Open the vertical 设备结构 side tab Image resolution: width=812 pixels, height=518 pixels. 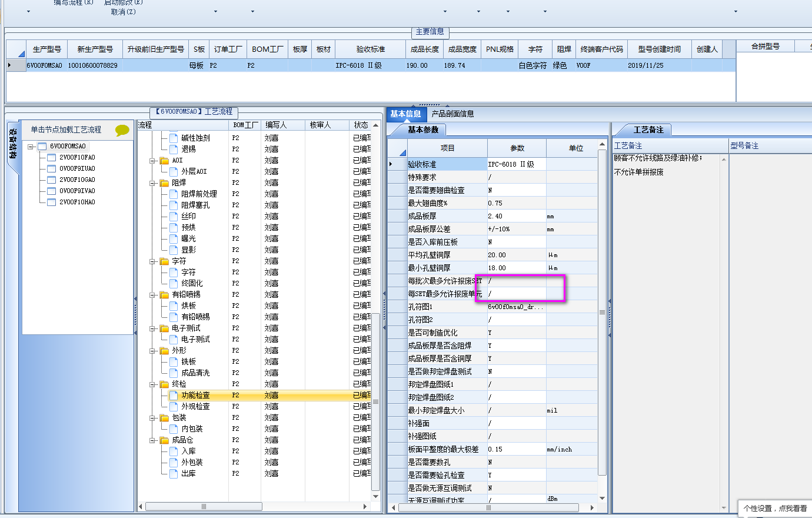tap(13, 144)
